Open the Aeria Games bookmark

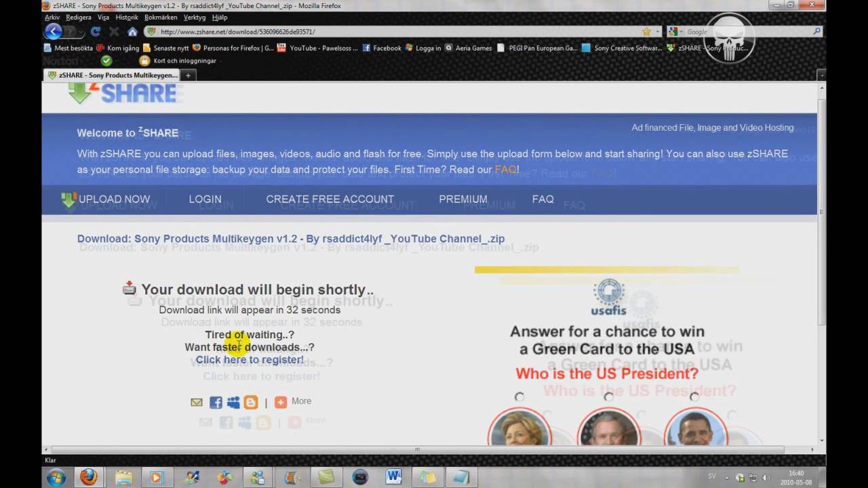469,48
